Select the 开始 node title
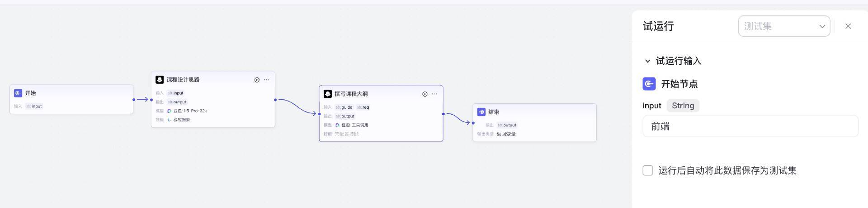This screenshot has width=868, height=208. coord(30,93)
